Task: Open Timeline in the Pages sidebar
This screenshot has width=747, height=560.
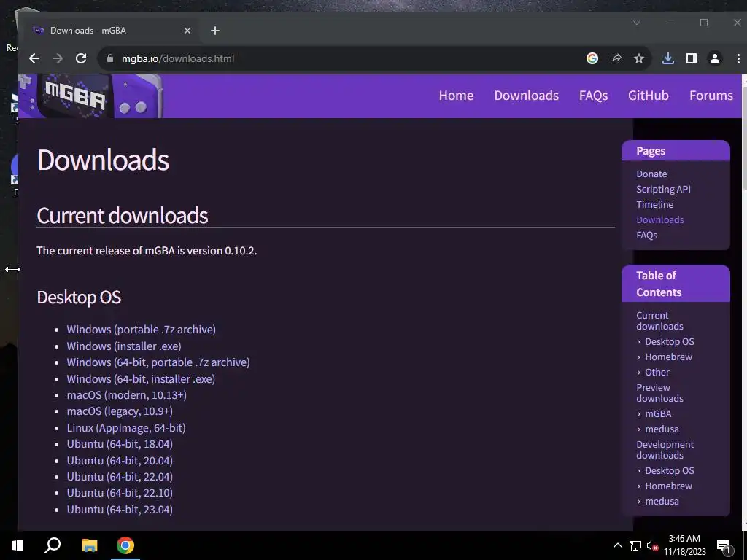Action: [x=654, y=204]
